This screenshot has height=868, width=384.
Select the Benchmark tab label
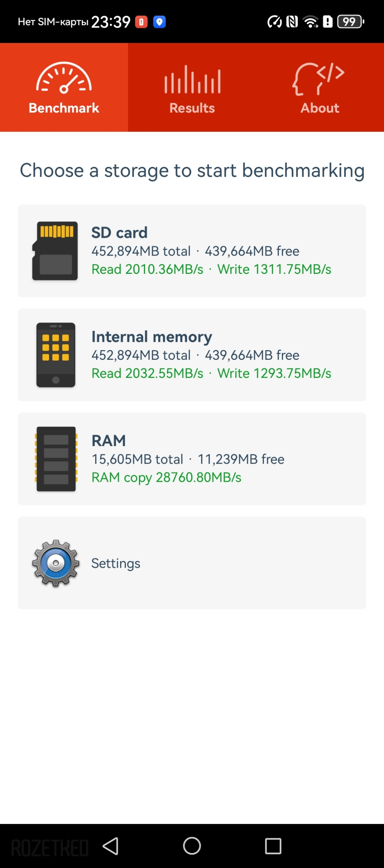tap(64, 108)
